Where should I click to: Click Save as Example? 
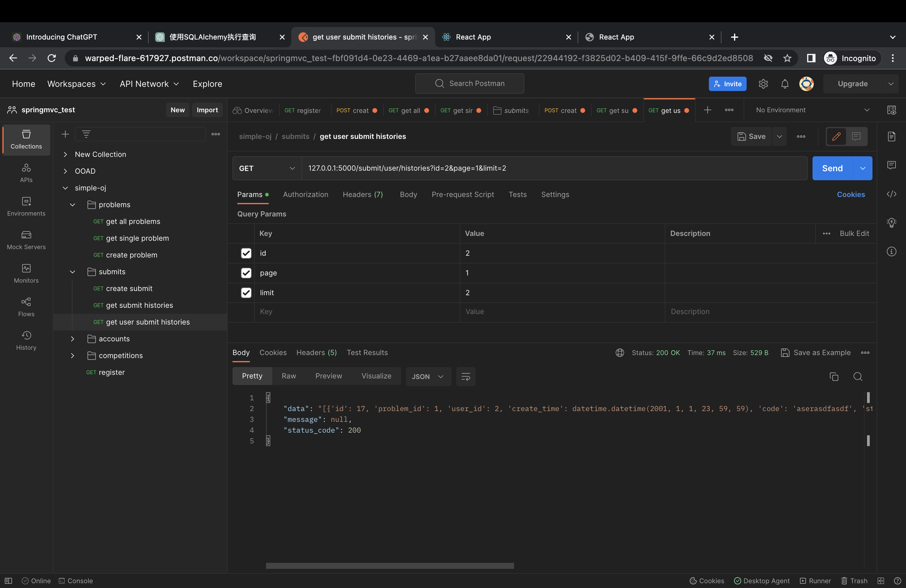(x=816, y=353)
